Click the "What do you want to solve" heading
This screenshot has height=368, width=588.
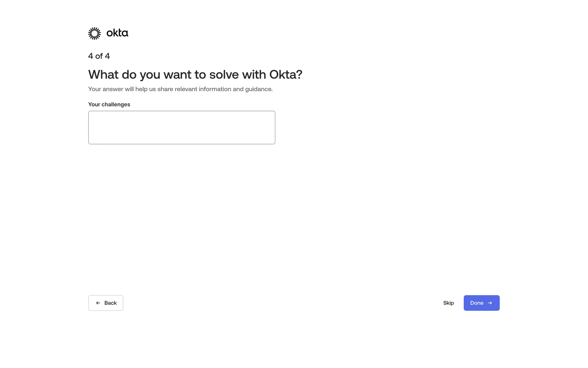tap(195, 75)
